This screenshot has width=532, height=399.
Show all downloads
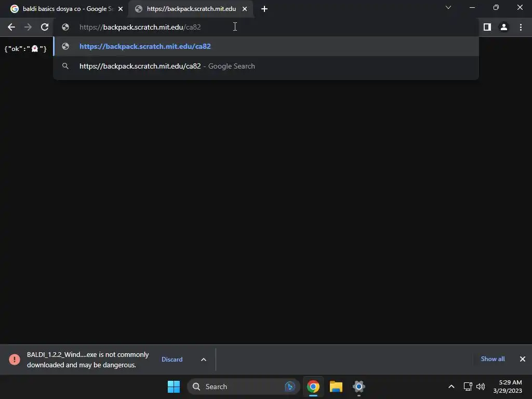tap(493, 359)
